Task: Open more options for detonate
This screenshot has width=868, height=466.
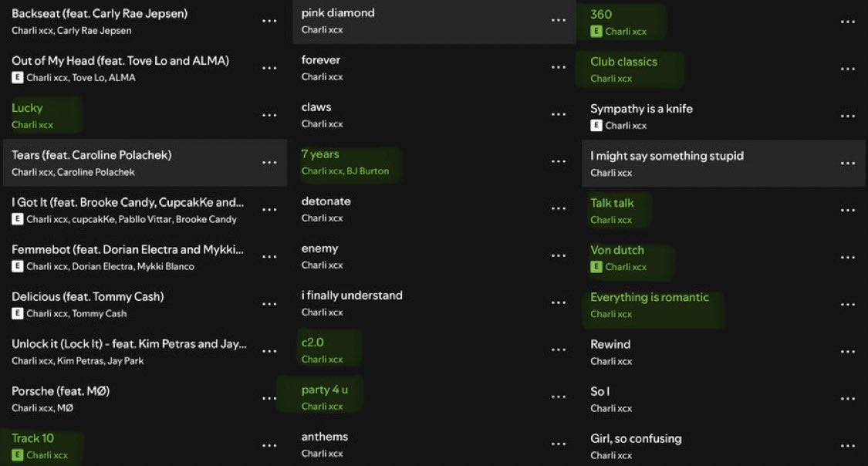Action: point(559,208)
